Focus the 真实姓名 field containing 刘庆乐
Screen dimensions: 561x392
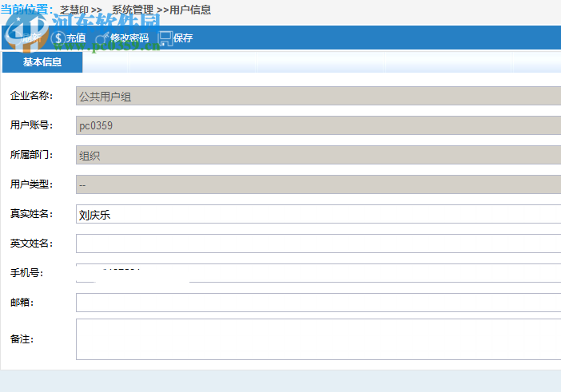coord(318,214)
